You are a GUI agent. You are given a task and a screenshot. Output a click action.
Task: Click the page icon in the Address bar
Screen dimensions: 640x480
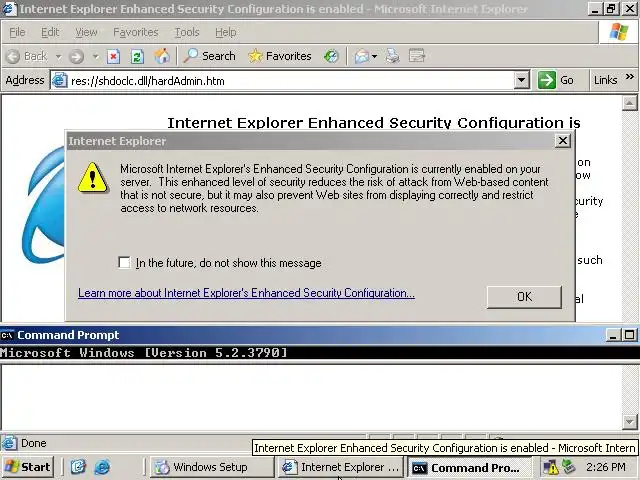[60, 80]
